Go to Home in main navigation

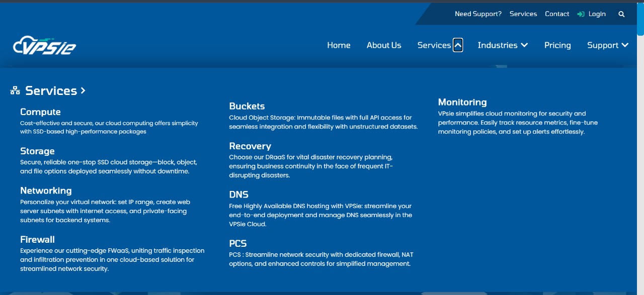(339, 45)
